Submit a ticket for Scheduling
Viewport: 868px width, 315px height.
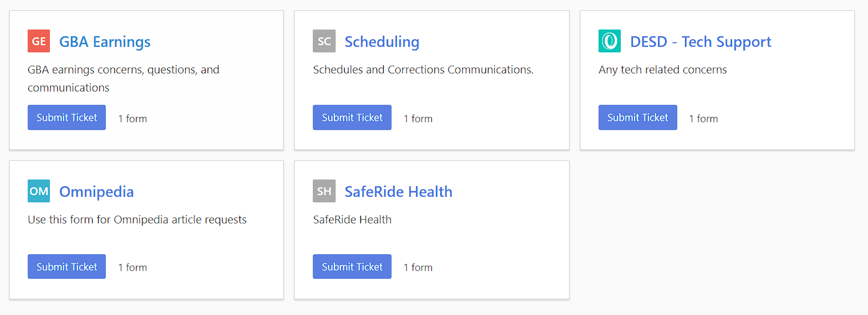point(352,117)
